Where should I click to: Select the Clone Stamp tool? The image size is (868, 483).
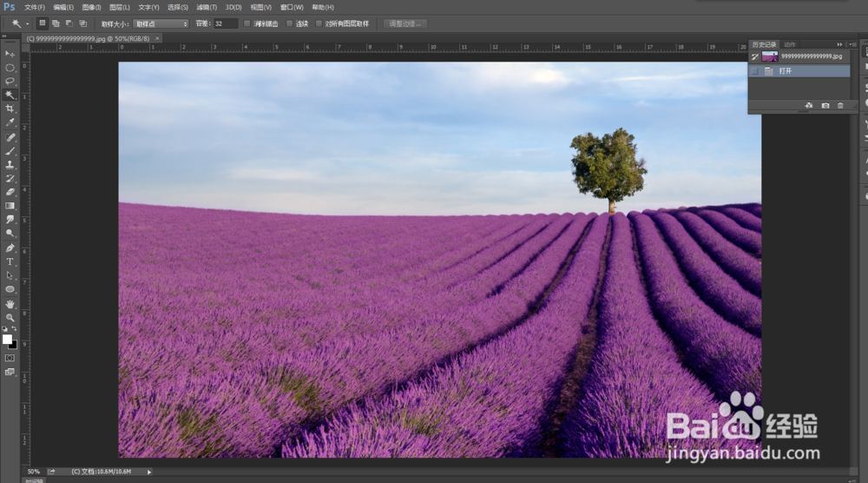point(10,164)
